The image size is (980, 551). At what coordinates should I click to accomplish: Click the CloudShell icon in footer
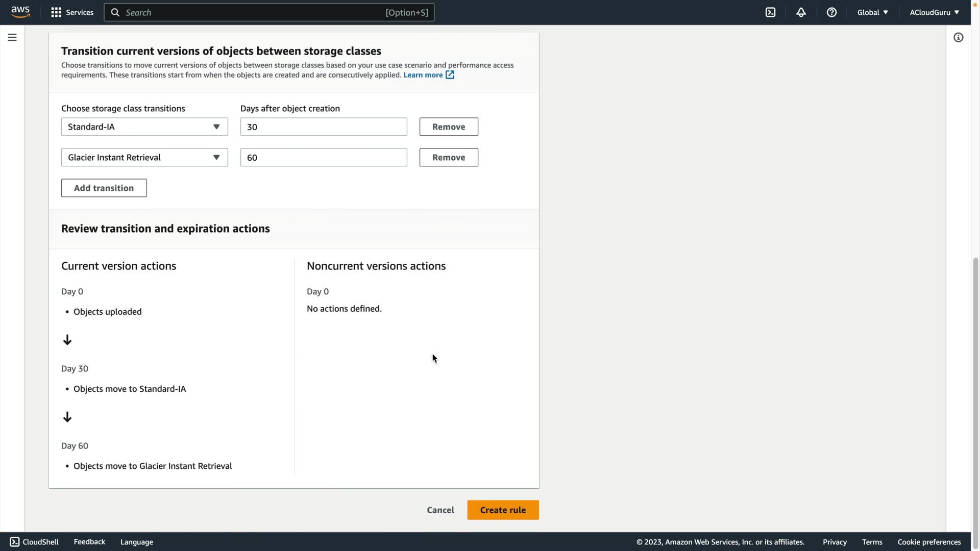click(x=15, y=542)
